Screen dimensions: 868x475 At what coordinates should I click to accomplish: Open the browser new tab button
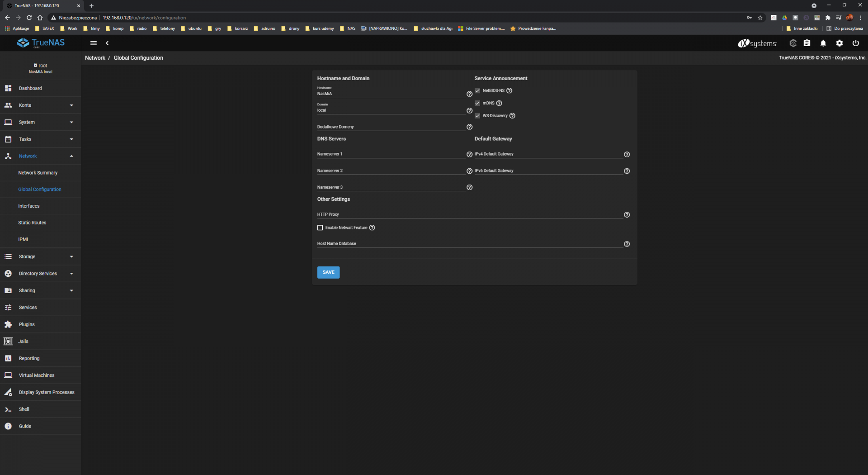pos(91,6)
